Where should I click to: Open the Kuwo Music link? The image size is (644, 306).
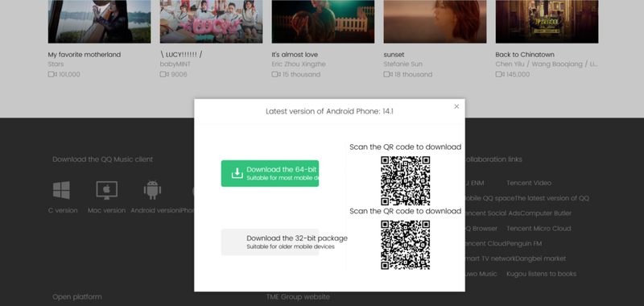481,274
